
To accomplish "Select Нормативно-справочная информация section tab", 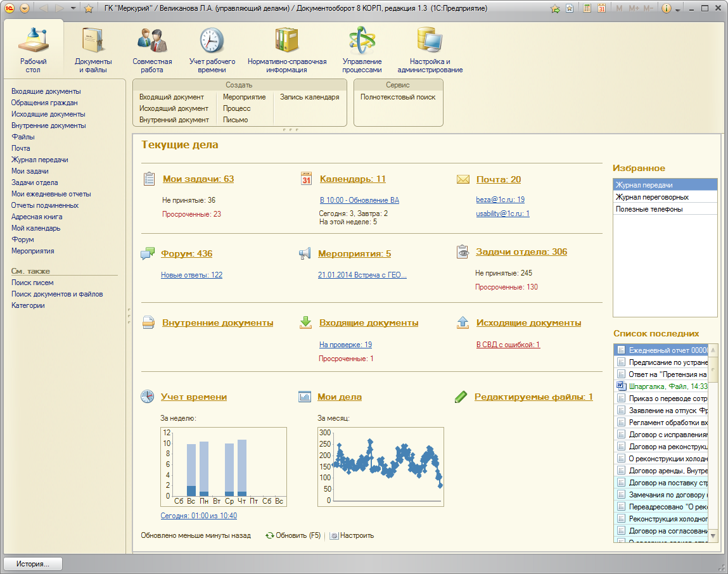I will (287, 51).
